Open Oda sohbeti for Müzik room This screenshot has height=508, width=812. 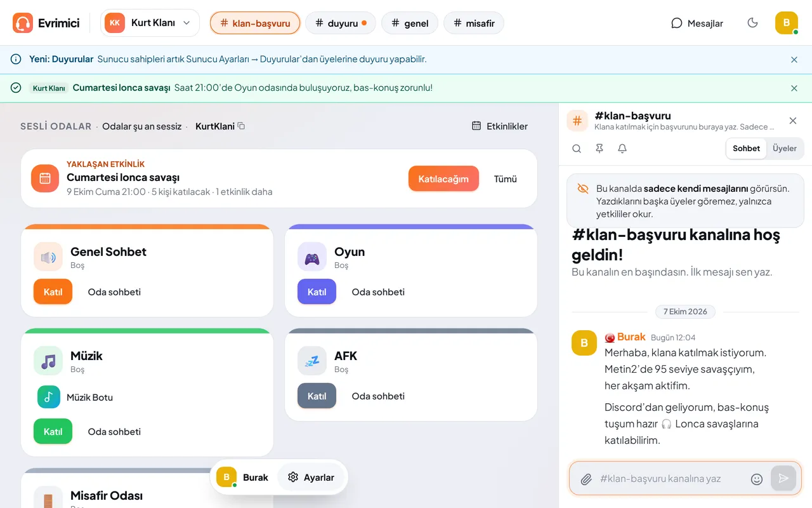click(114, 432)
